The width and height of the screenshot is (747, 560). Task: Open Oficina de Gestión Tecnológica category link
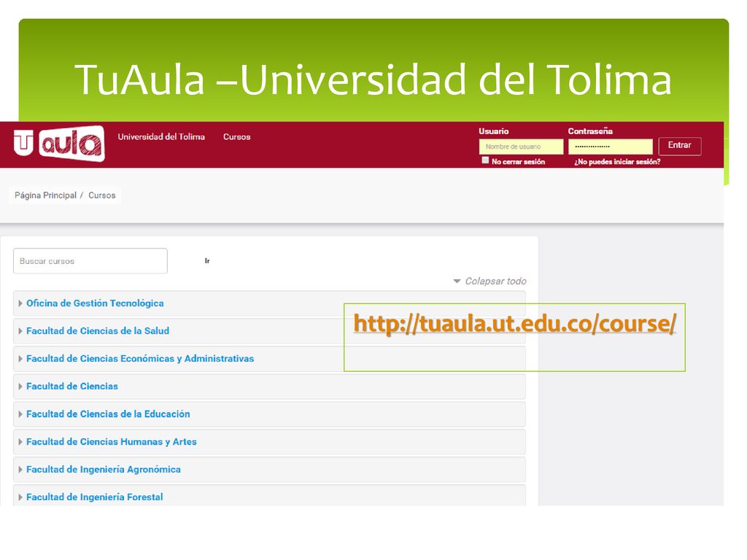(x=95, y=303)
